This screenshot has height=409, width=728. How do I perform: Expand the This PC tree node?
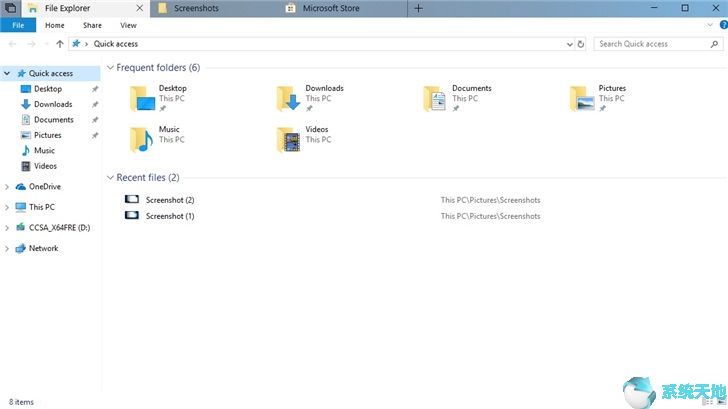[x=7, y=207]
